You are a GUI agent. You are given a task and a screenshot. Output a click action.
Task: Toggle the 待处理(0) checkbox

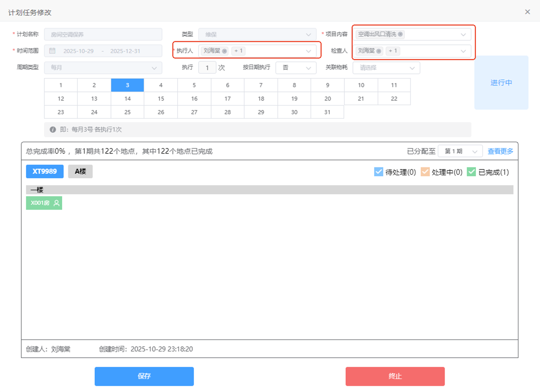pyautogui.click(x=379, y=172)
